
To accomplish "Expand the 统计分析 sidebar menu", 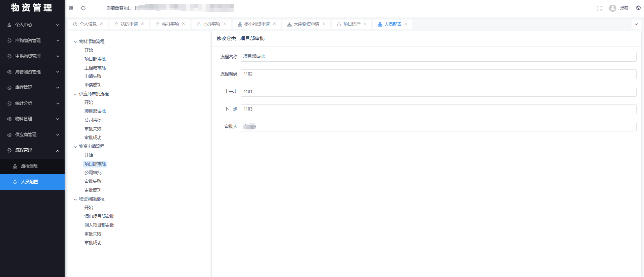I will (32, 103).
